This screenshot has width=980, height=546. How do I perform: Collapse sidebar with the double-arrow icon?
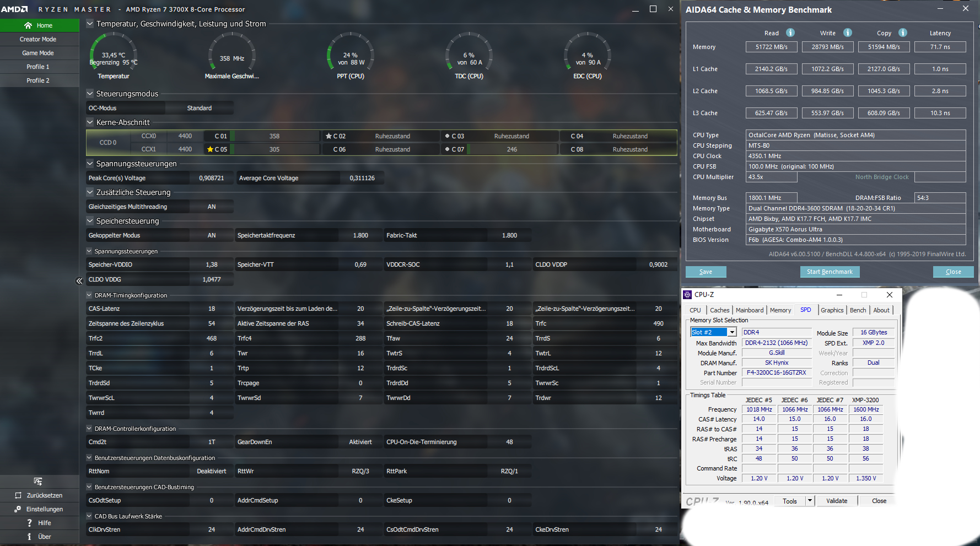pyautogui.click(x=79, y=281)
